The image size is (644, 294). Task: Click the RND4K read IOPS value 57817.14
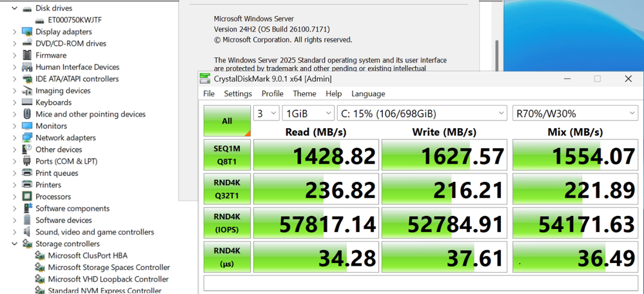pos(315,224)
